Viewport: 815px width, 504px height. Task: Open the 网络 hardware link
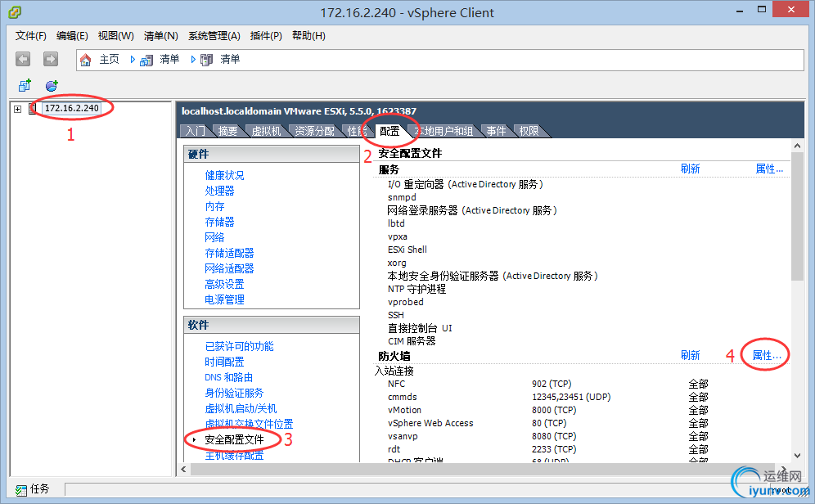coord(214,237)
